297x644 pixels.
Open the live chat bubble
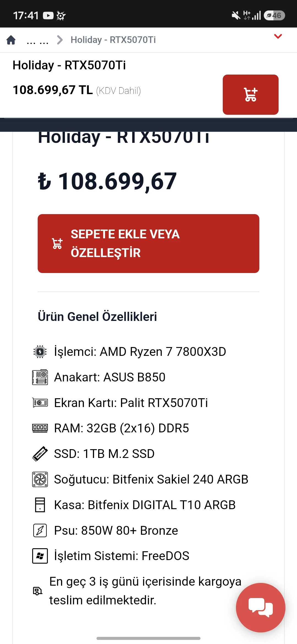[x=260, y=607]
